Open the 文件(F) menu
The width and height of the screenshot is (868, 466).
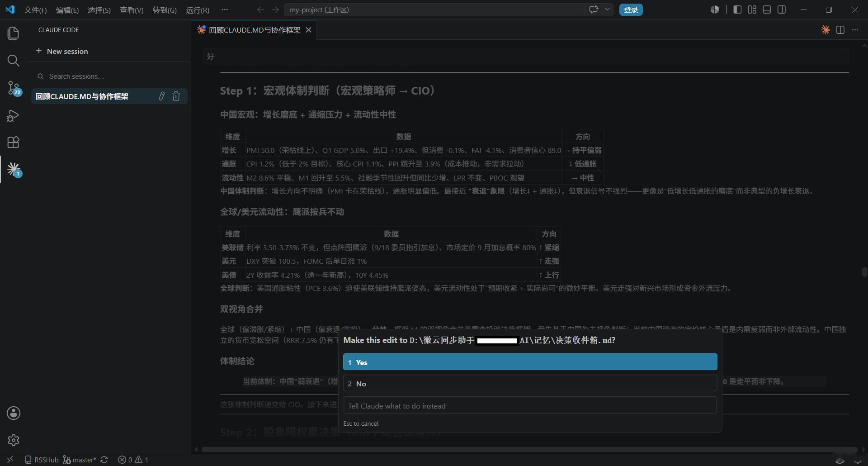point(35,10)
